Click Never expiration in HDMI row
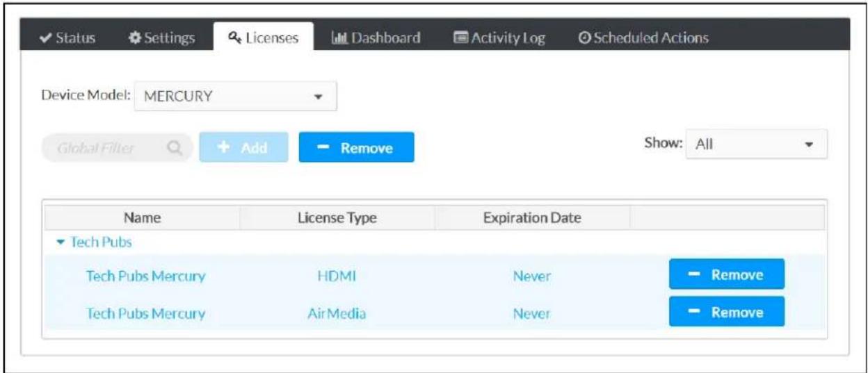 [x=532, y=276]
